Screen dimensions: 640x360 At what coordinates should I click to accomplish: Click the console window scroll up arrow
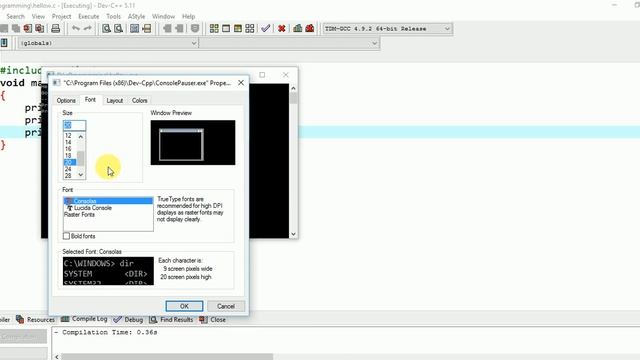[293, 88]
